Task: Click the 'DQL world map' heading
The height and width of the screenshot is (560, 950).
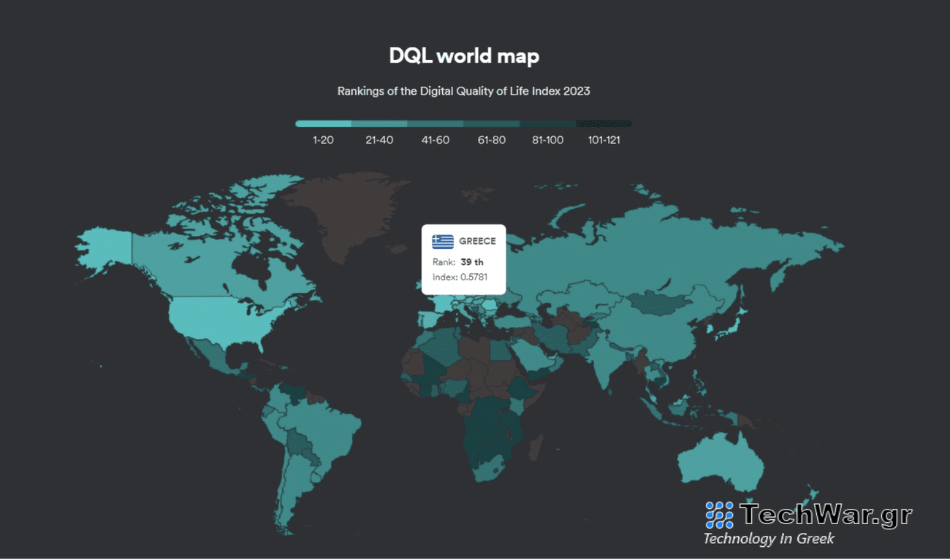Action: point(464,55)
